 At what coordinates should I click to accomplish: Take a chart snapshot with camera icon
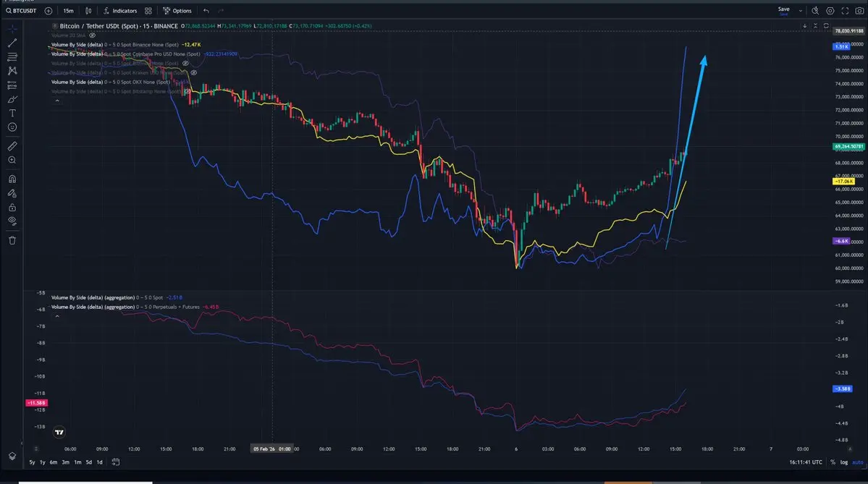pyautogui.click(x=860, y=11)
